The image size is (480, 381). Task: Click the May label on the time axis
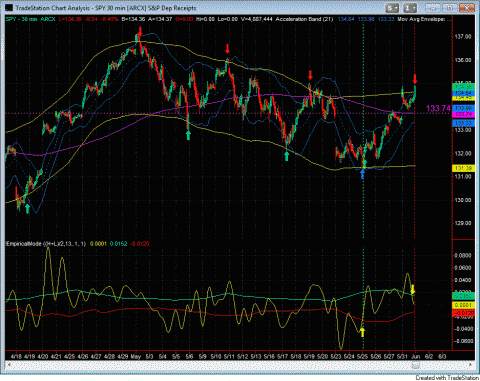pyautogui.click(x=136, y=356)
